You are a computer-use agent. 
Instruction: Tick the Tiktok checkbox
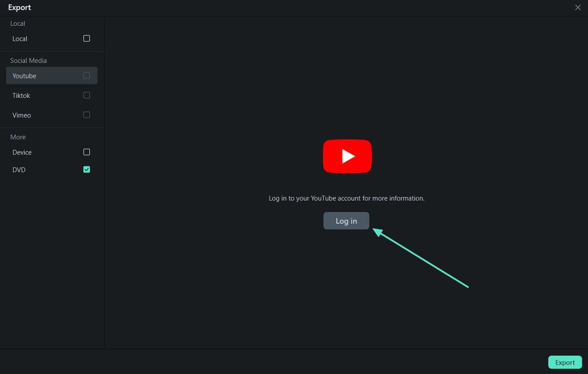coord(86,95)
